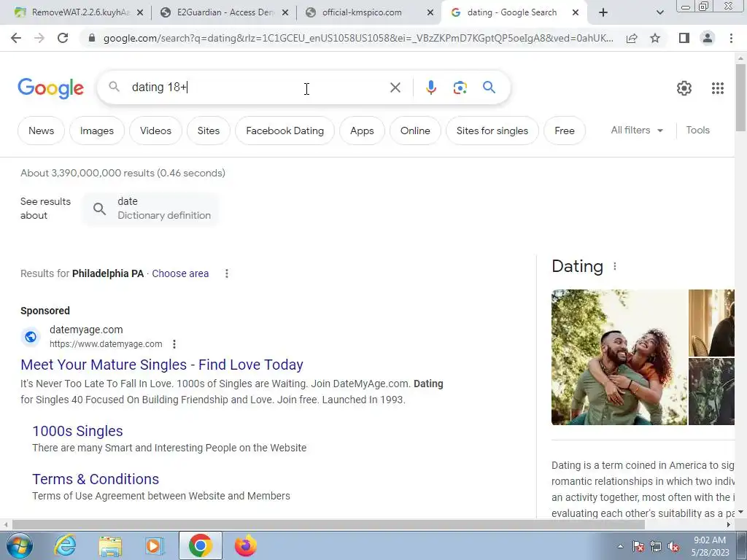This screenshot has width=747, height=560.
Task: Show hidden system tray icons
Action: pyautogui.click(x=620, y=547)
